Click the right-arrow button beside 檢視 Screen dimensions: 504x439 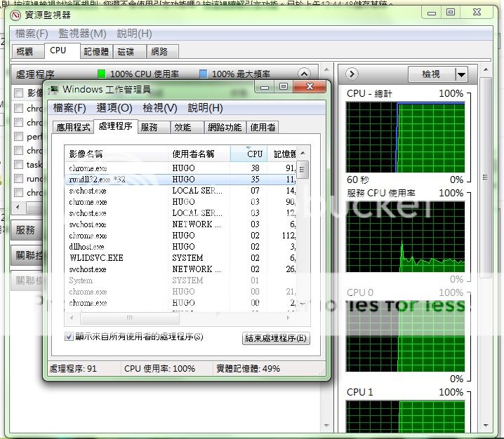(352, 74)
